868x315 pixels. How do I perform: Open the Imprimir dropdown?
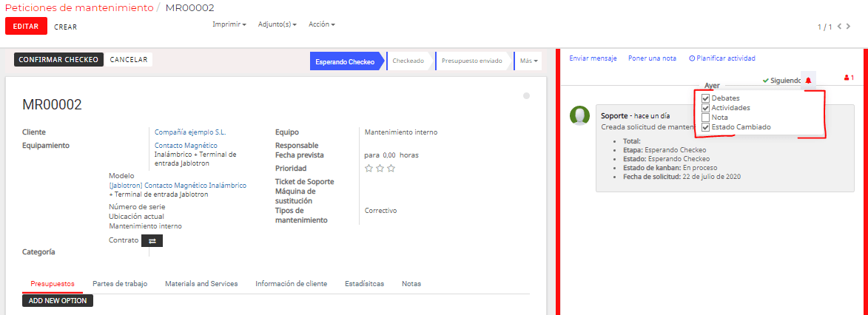(x=229, y=24)
